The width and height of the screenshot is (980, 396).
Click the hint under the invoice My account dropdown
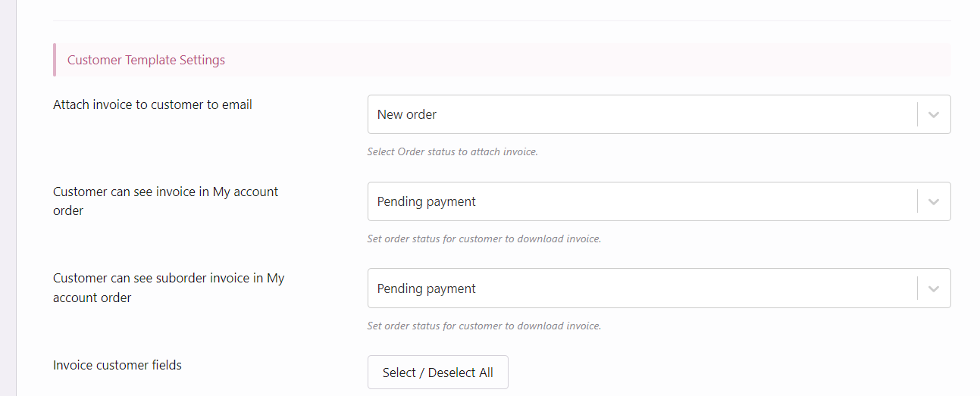tap(484, 239)
